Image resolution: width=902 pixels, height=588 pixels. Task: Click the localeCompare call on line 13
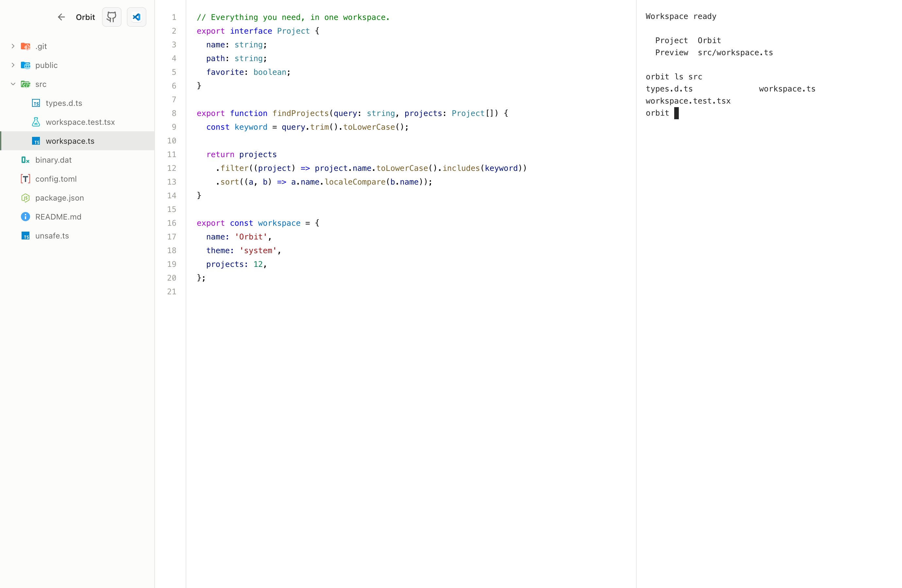tap(355, 182)
